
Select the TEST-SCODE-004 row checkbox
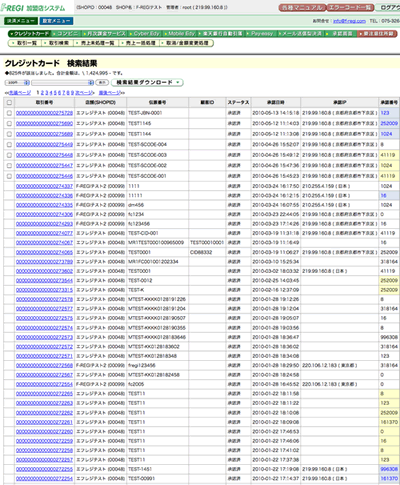[9, 145]
